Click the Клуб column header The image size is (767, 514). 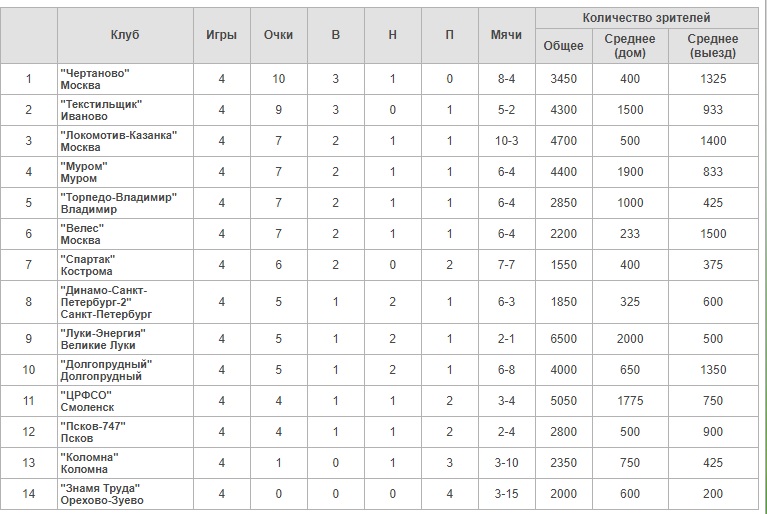125,35
